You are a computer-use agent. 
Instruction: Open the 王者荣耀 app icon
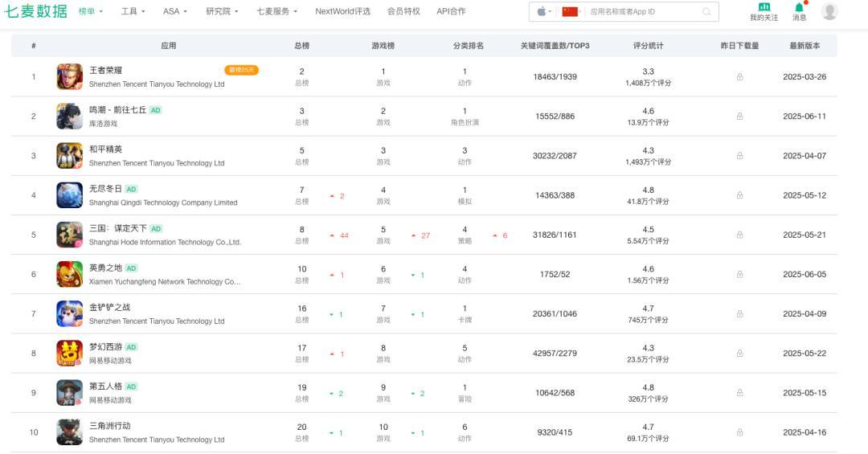pyautogui.click(x=69, y=77)
